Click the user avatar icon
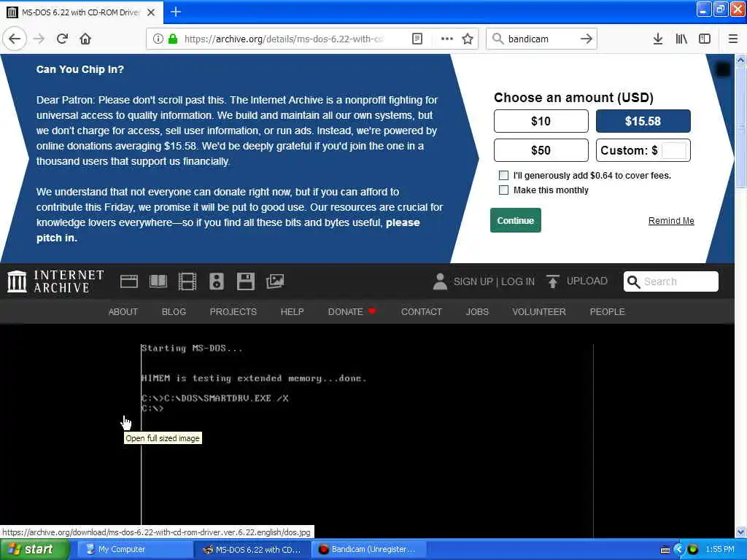Viewport: 747px width, 560px height. click(x=440, y=281)
